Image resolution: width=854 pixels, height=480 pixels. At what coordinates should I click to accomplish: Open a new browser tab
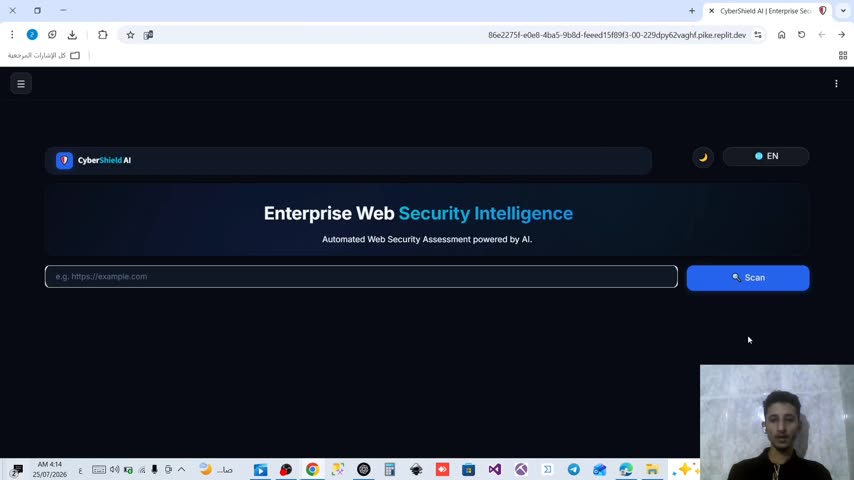(x=692, y=11)
